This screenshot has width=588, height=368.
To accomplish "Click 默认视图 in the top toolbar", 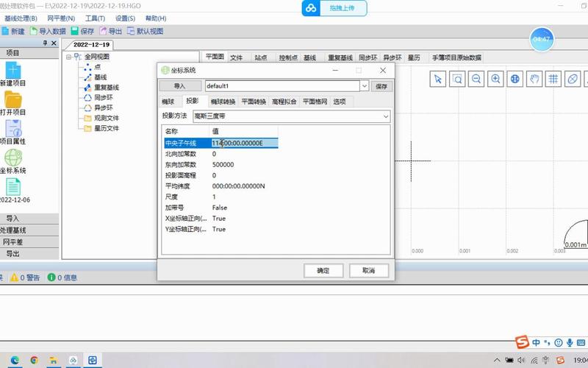I will [x=145, y=31].
